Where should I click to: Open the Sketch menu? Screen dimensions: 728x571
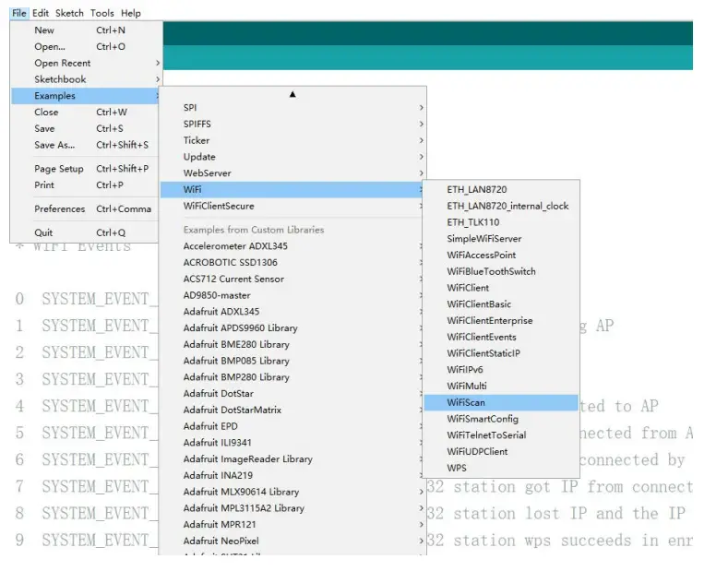click(x=69, y=13)
